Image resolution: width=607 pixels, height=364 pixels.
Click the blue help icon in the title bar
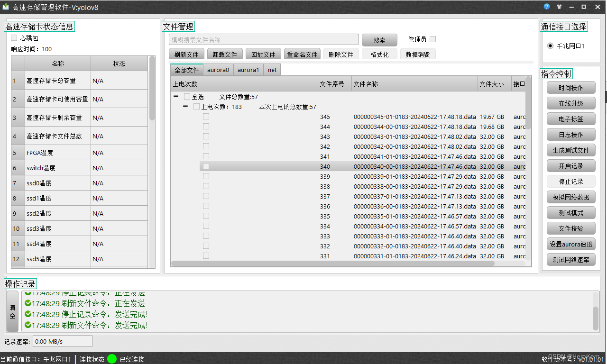coord(546,7)
